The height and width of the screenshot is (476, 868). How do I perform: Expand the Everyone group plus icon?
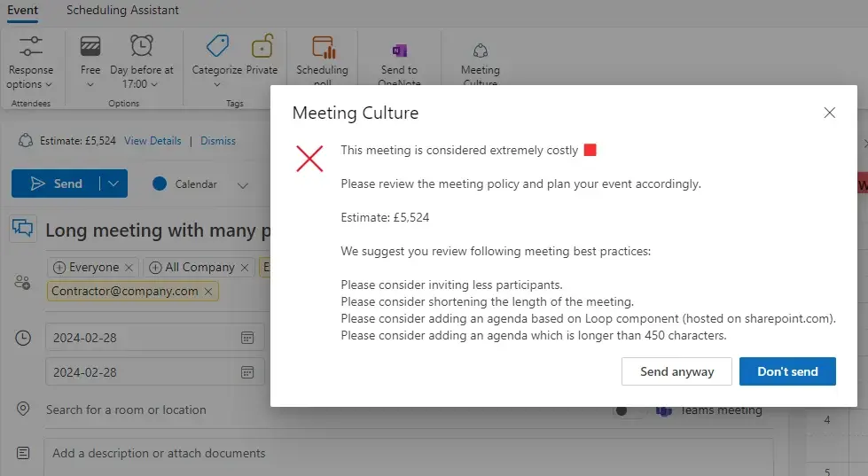coord(59,268)
